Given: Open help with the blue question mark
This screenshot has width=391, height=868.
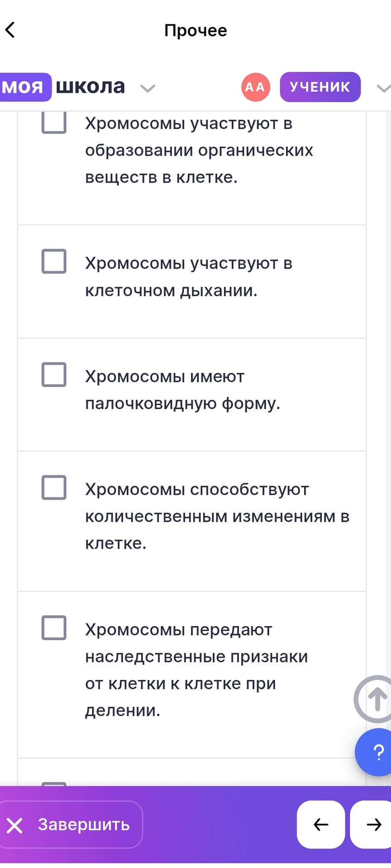Looking at the screenshot, I should 374,752.
